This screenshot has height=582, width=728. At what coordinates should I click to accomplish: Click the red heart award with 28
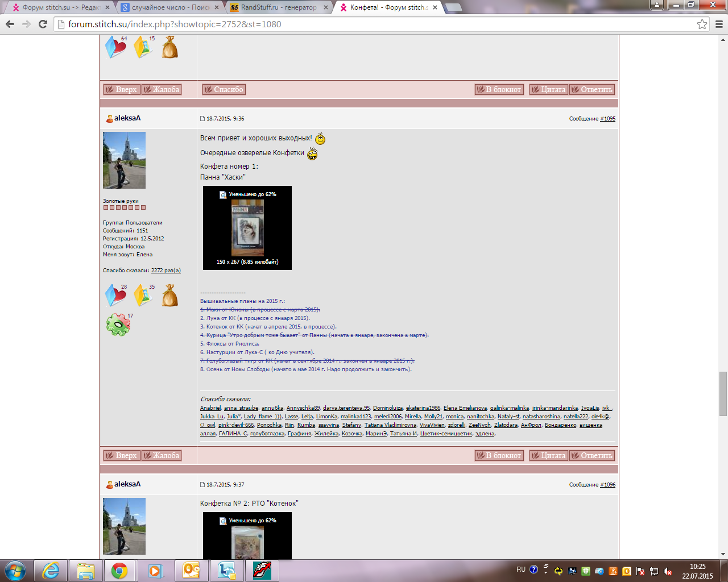[x=115, y=296]
